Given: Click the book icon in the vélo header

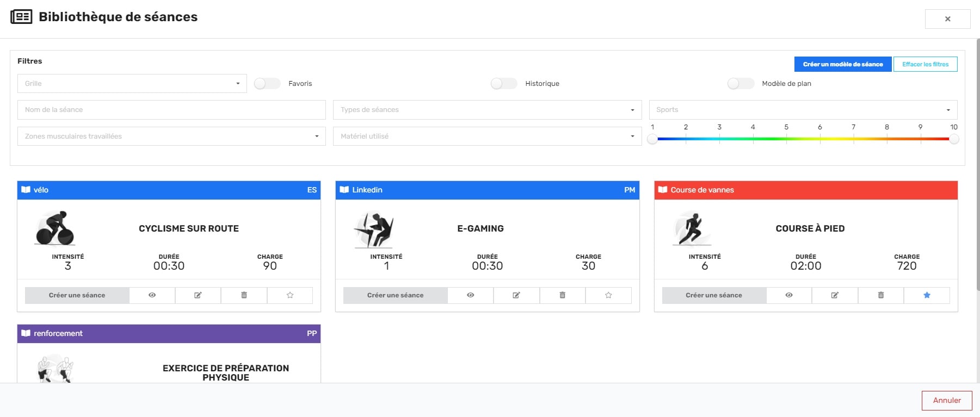Looking at the screenshot, I should [x=26, y=190].
